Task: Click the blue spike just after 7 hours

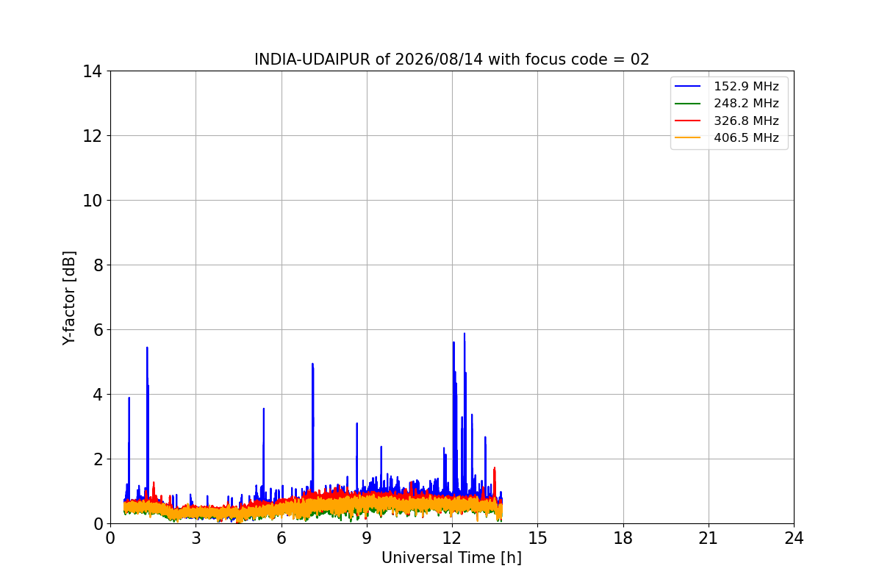Action: pyautogui.click(x=312, y=365)
